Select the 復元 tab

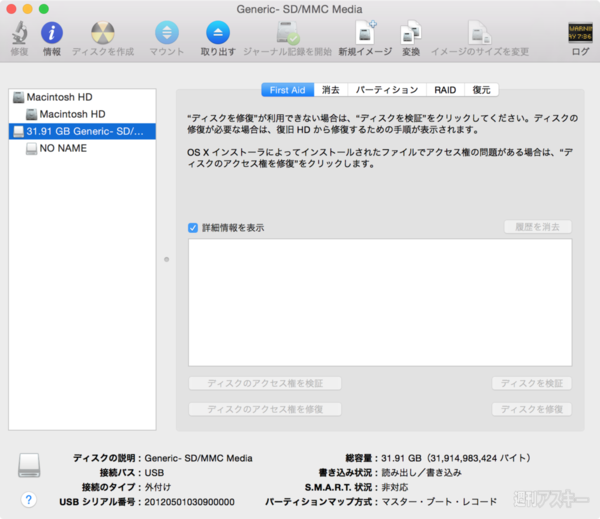click(482, 90)
